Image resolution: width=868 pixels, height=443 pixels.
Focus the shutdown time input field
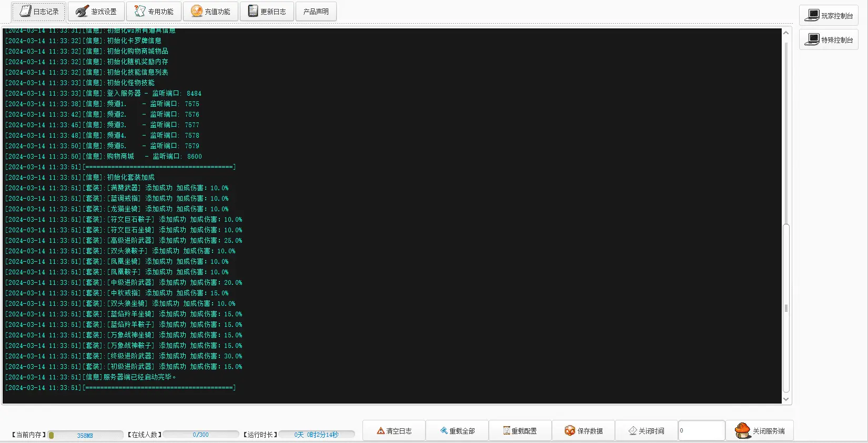coord(702,430)
